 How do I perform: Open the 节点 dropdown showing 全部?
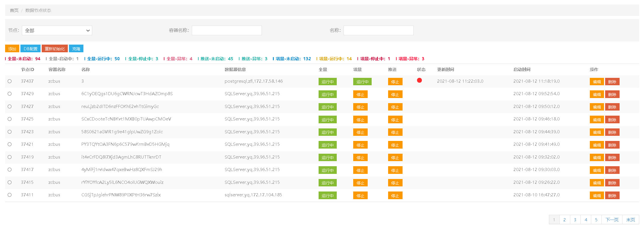point(57,30)
